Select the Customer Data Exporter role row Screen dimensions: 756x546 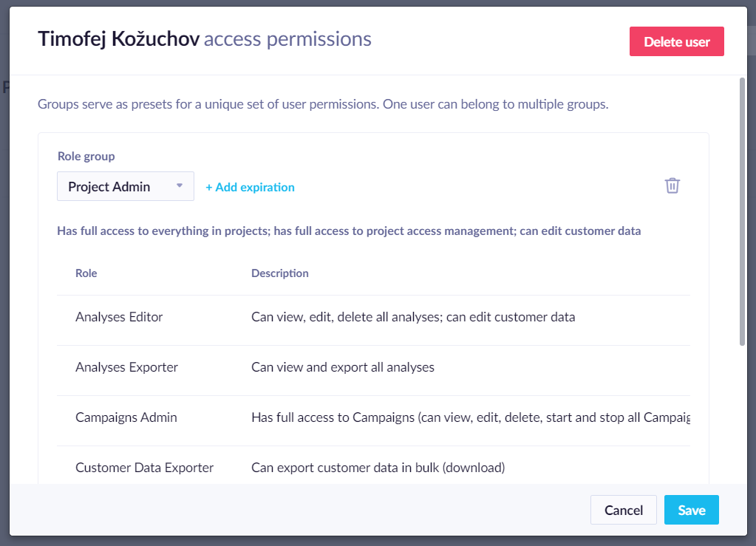[x=373, y=467]
